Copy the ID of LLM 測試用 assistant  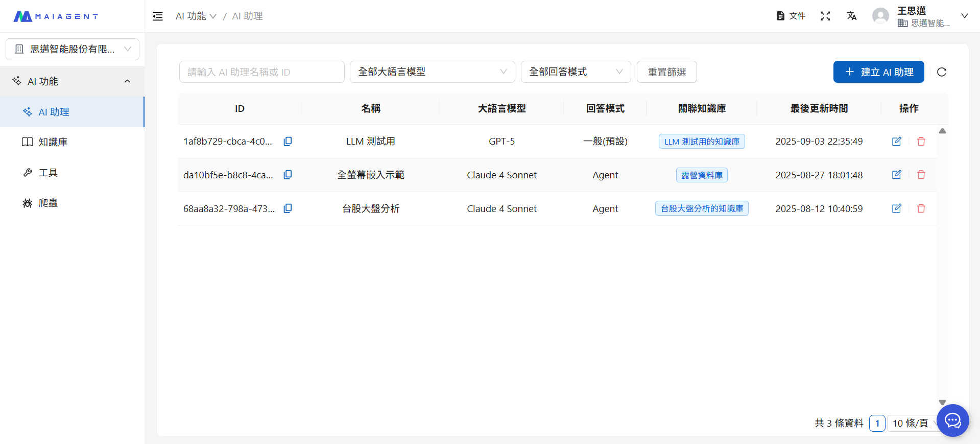coord(288,141)
